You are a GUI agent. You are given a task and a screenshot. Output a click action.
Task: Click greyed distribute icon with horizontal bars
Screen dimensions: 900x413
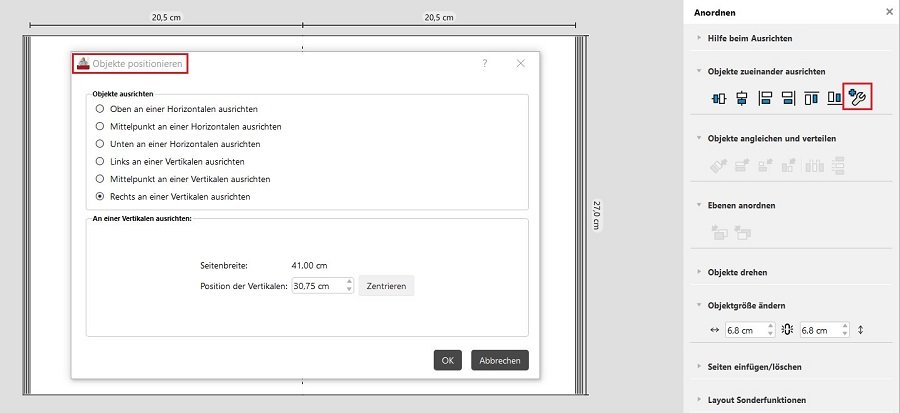point(838,166)
